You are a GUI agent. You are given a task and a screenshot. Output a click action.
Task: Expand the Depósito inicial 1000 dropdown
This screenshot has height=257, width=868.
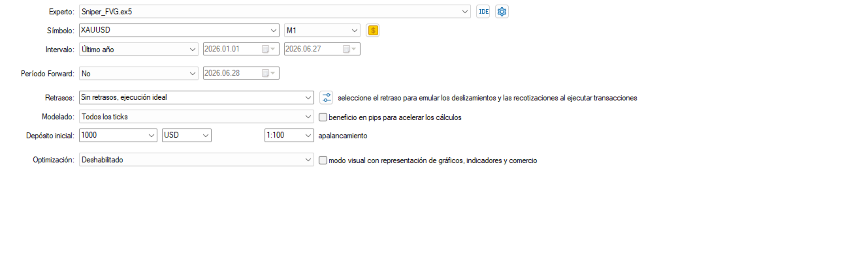click(152, 136)
